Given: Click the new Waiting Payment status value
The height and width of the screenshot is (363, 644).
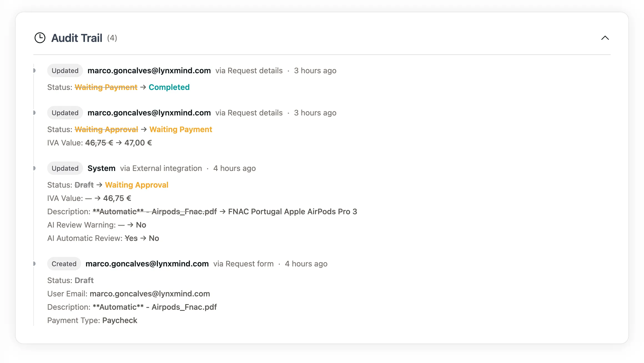Looking at the screenshot, I should pos(181,130).
